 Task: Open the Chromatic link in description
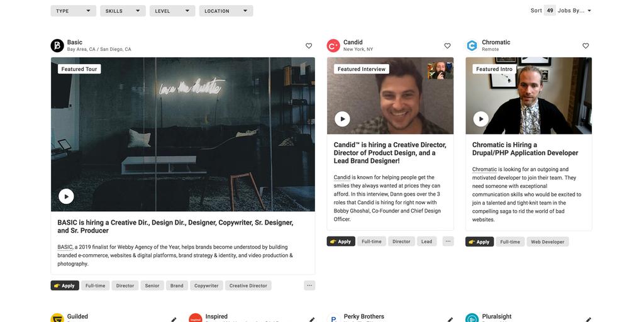[485, 169]
